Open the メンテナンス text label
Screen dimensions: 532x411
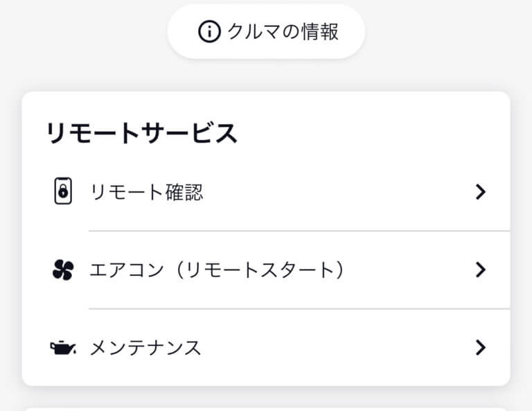[x=145, y=348]
